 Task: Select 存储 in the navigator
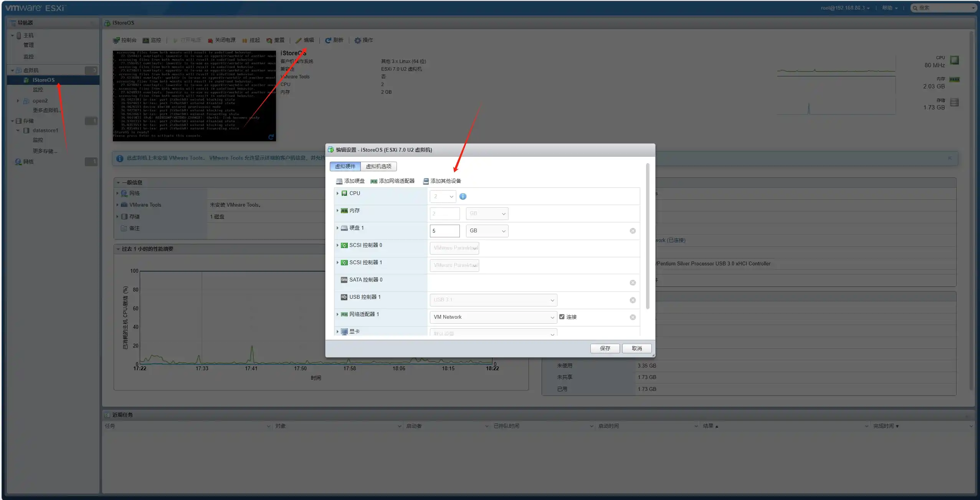28,121
